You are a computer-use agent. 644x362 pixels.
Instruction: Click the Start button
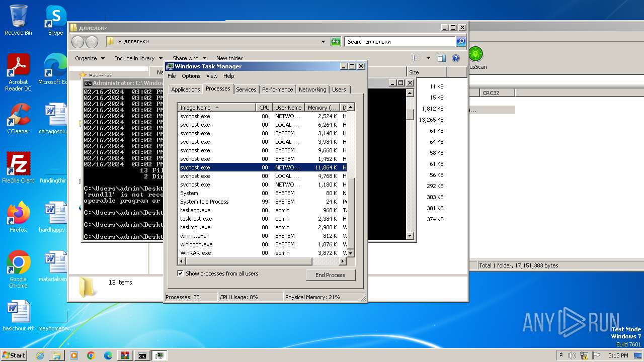pyautogui.click(x=14, y=355)
